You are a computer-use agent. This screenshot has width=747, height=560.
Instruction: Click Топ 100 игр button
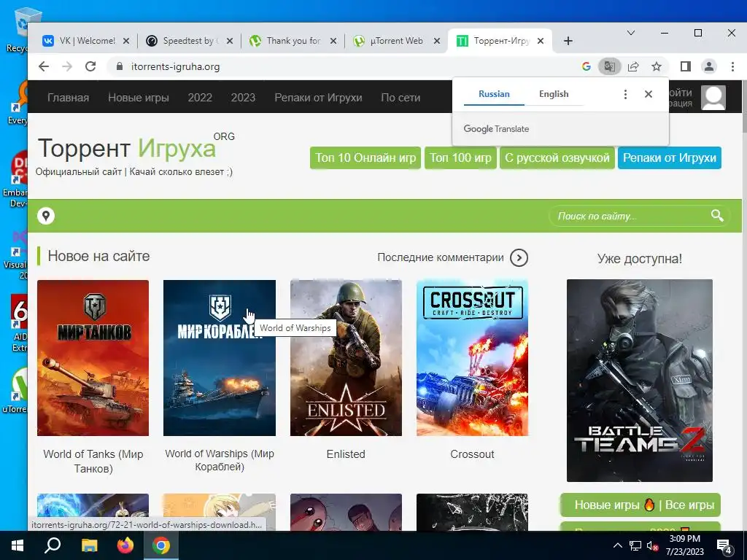point(460,157)
